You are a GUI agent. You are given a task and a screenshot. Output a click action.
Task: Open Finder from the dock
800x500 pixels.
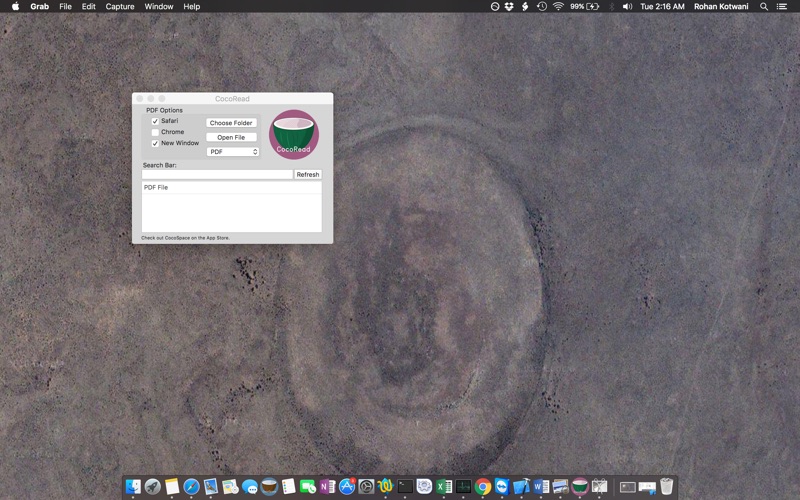[x=133, y=487]
